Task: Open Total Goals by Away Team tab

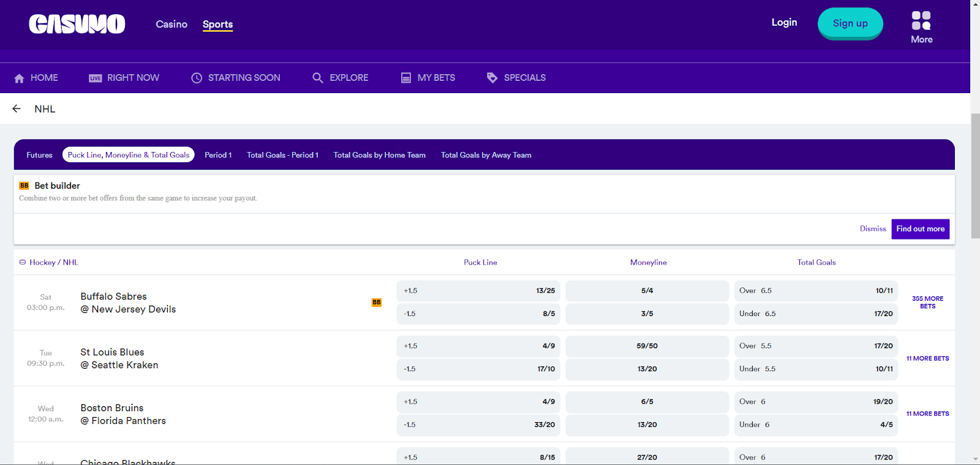Action: (486, 155)
